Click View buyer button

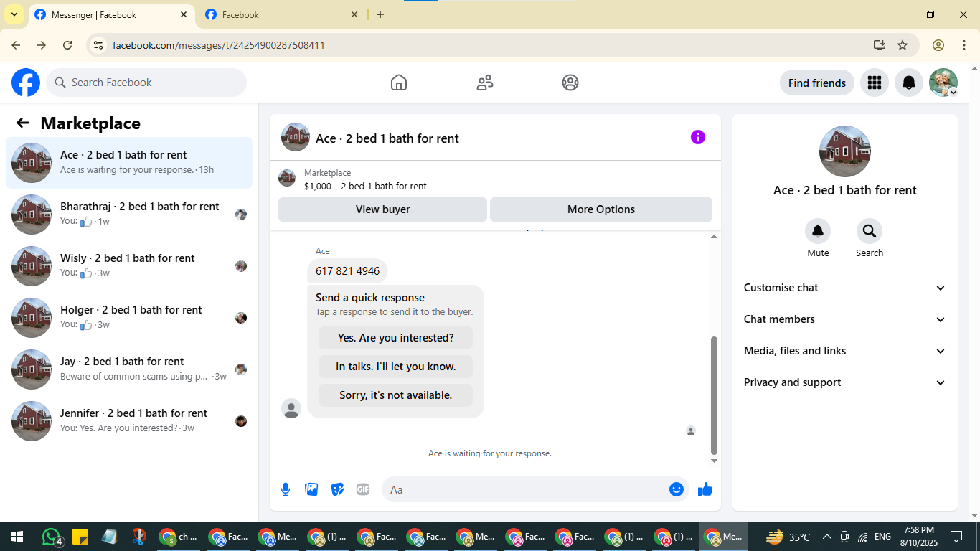point(382,209)
